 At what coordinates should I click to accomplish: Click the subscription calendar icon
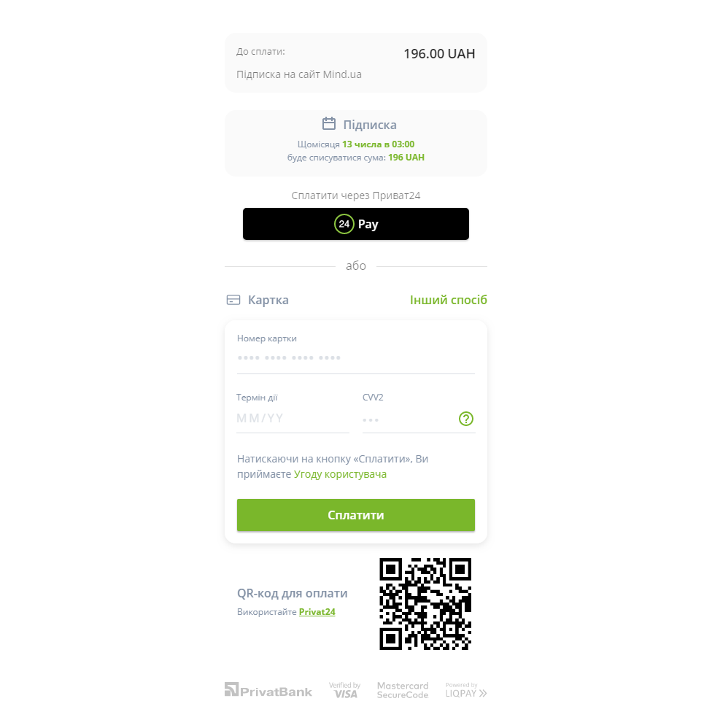[329, 123]
